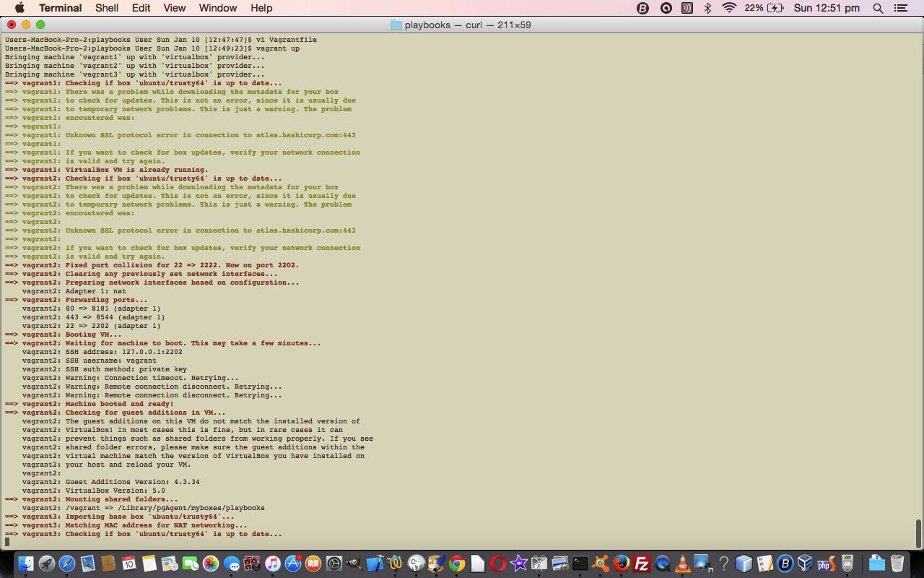Open the Help menu
The height and width of the screenshot is (578, 924).
click(x=261, y=8)
